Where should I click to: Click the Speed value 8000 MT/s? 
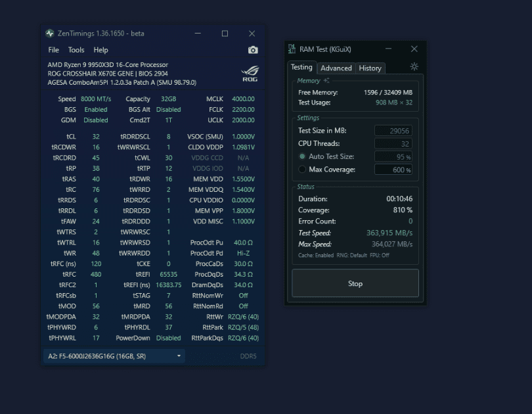96,99
